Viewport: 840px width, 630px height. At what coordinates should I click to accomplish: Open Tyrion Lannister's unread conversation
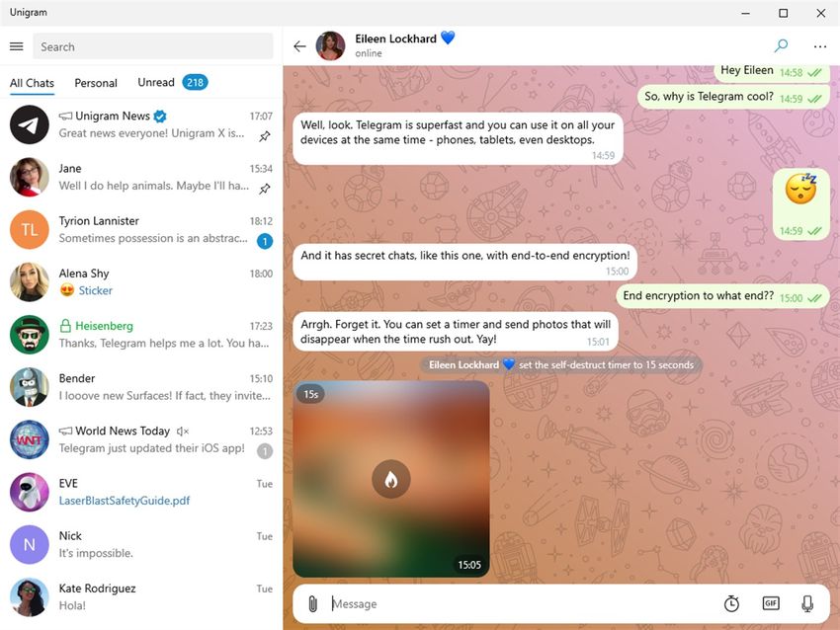(x=140, y=230)
